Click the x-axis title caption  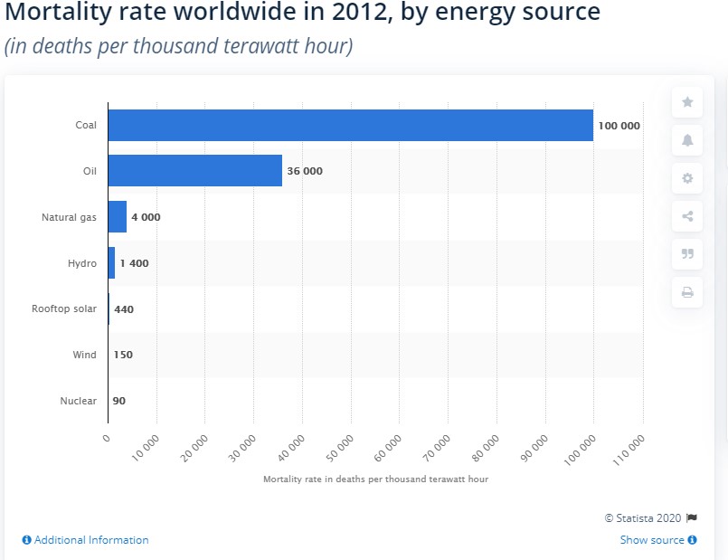pos(375,479)
